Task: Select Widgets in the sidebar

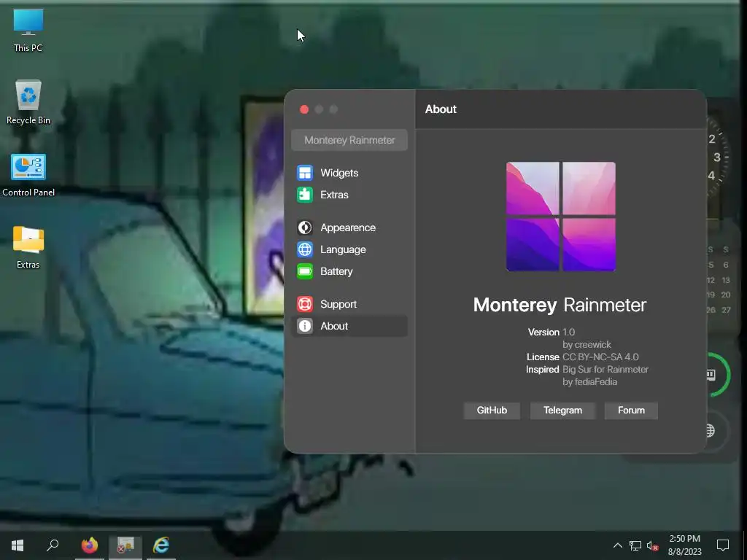Action: pyautogui.click(x=349, y=173)
